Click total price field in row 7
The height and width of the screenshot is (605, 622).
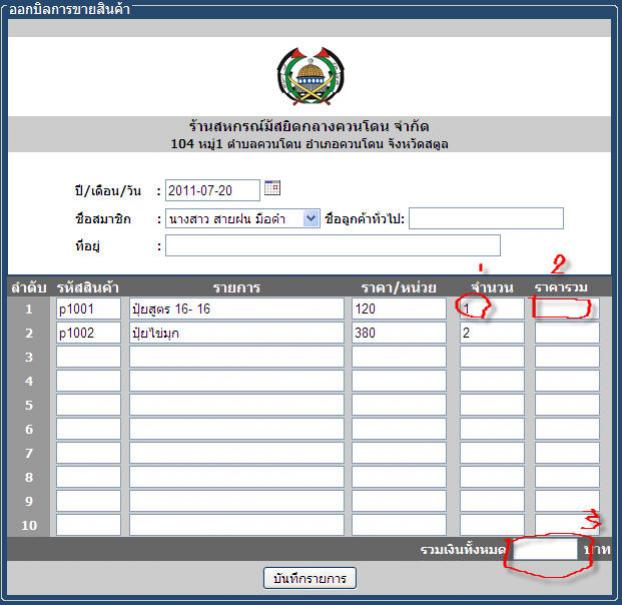[567, 453]
